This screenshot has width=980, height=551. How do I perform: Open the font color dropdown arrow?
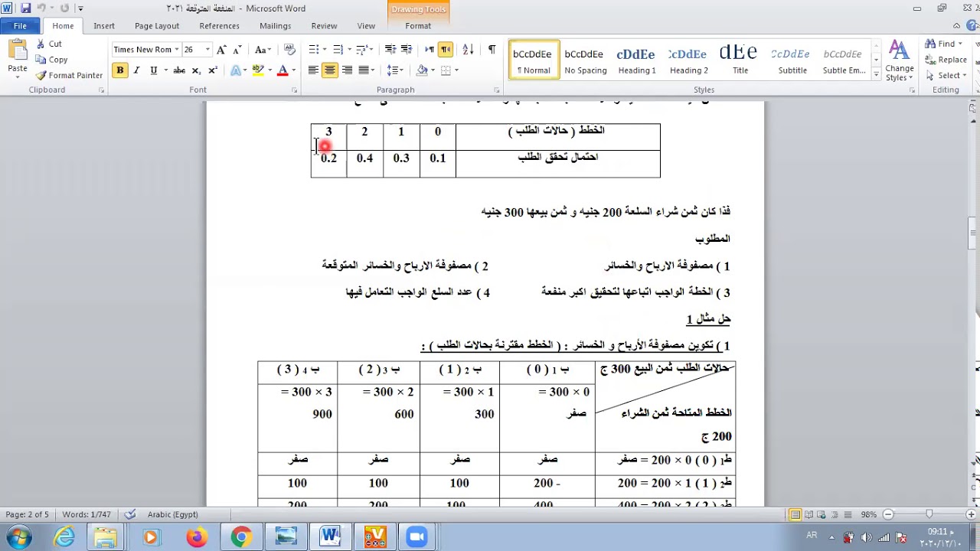point(293,70)
